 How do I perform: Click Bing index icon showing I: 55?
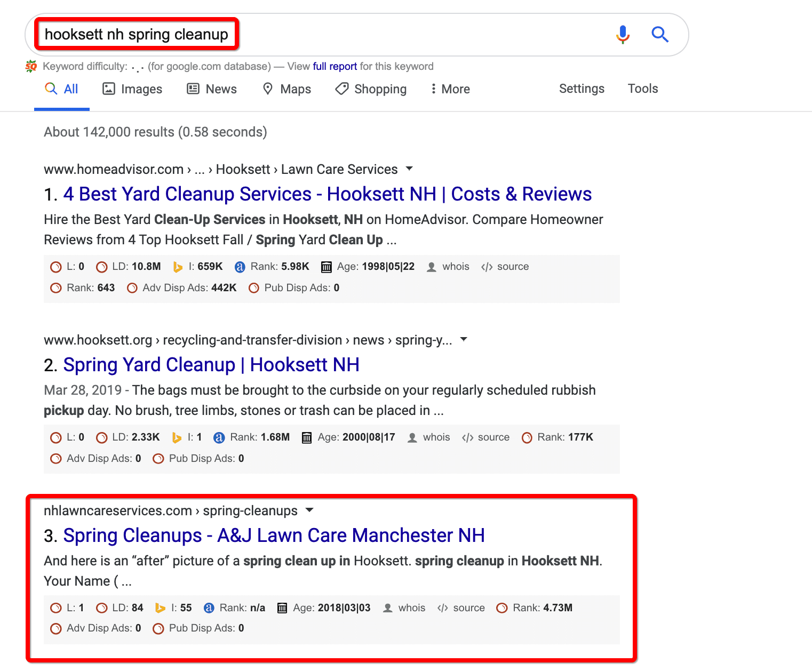pyautogui.click(x=160, y=608)
